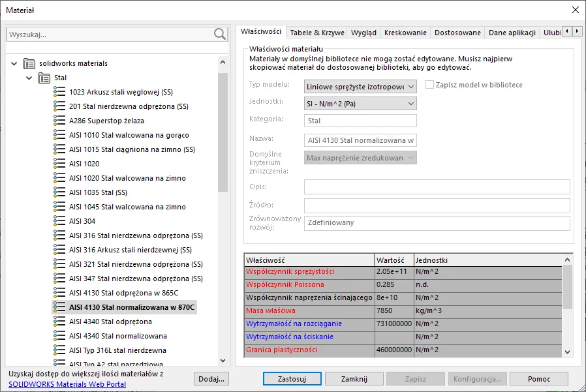Viewport: 586px width, 392px height.
Task: Click the Wyszukaj search input field
Action: point(110,35)
